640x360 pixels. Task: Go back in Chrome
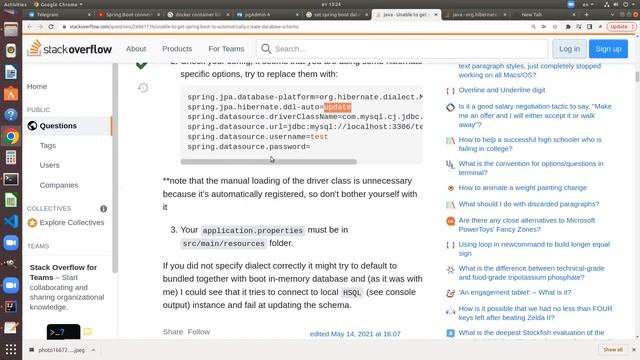tap(29, 27)
